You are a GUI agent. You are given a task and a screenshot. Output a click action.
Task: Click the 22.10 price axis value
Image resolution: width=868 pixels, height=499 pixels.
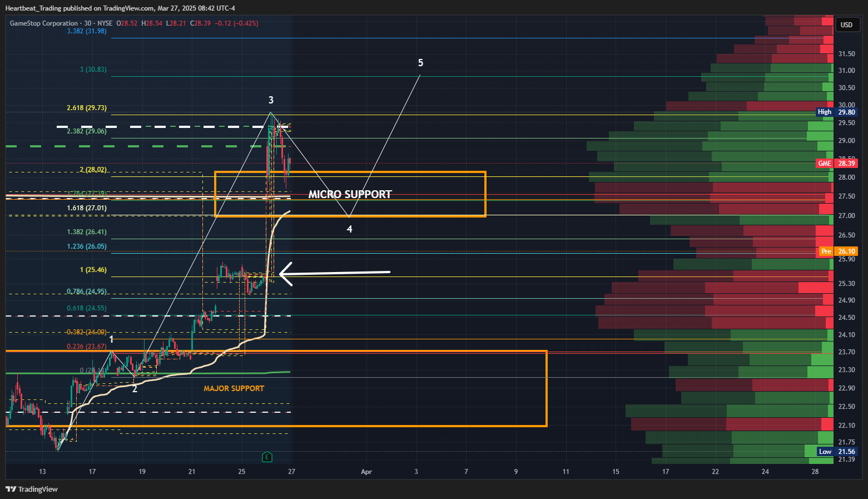[847, 426]
